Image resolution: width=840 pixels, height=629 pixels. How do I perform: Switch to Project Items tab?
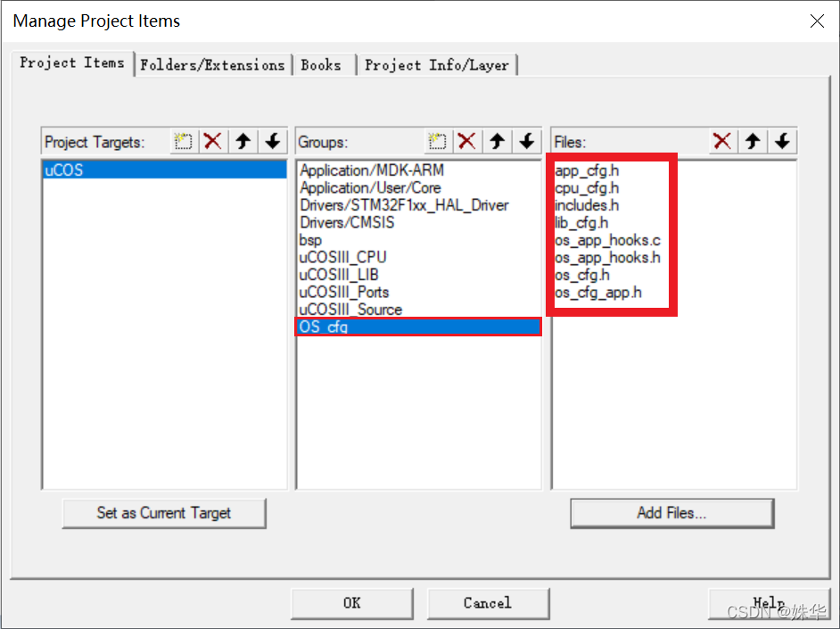click(72, 63)
